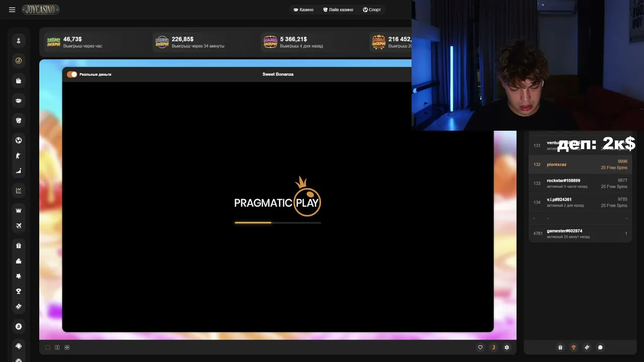
Task: Click the 9877 score of rockstar#108899
Action: [x=622, y=180]
